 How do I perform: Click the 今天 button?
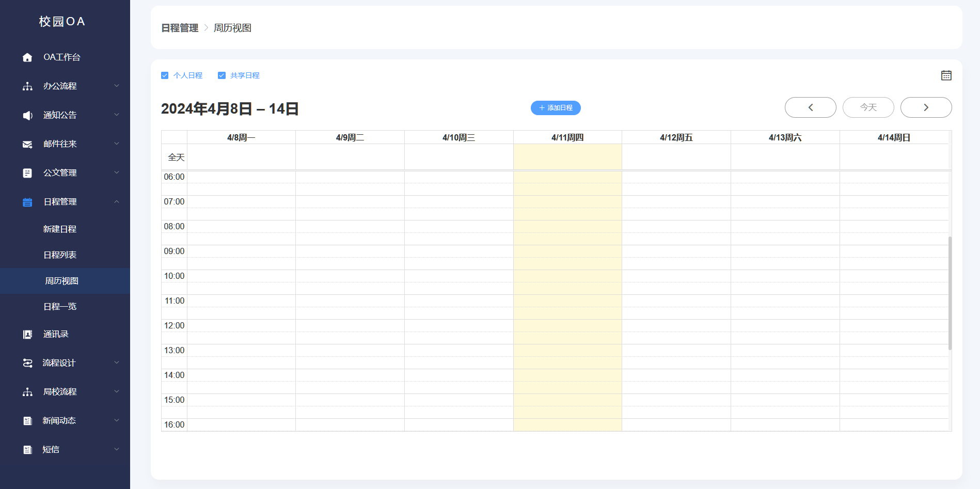click(868, 107)
